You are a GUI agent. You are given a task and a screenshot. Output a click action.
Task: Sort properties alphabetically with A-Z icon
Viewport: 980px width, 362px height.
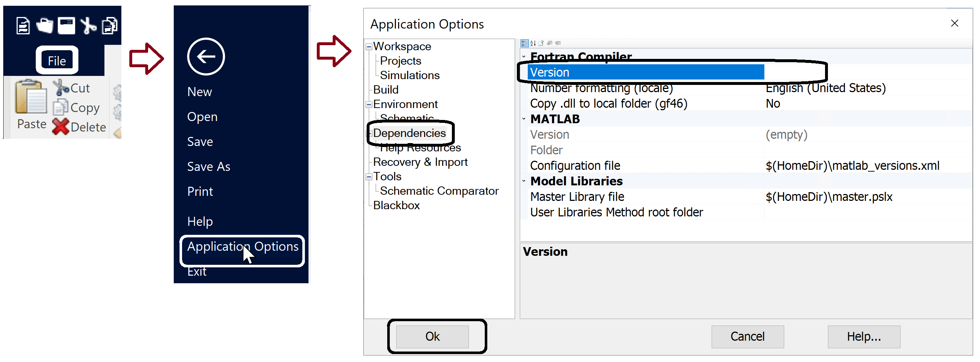click(533, 43)
